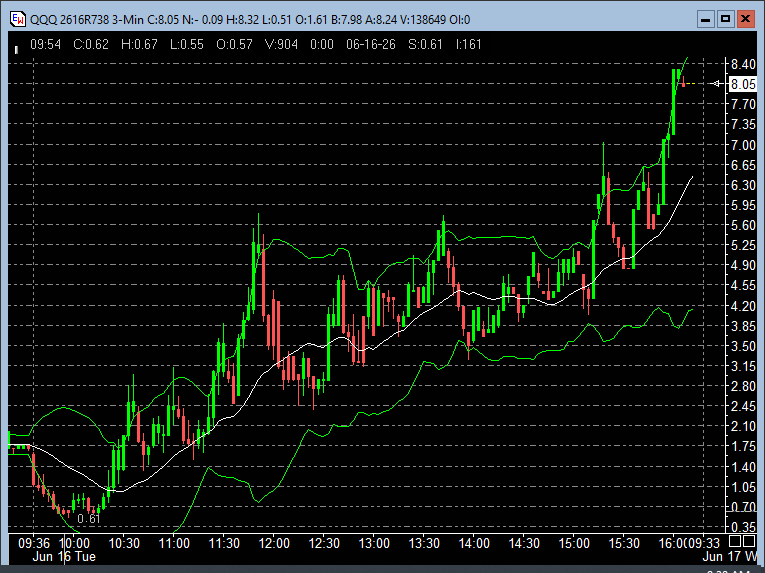The height and width of the screenshot is (573, 765).
Task: Click the 12:00 time axis label
Action: [274, 543]
